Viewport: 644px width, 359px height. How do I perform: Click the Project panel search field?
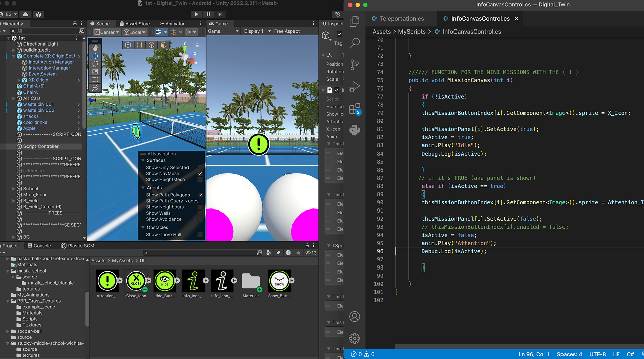click(200, 253)
